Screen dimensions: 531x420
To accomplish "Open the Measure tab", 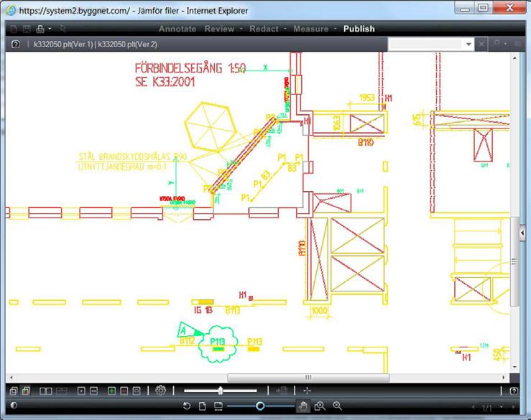I will 310,29.
